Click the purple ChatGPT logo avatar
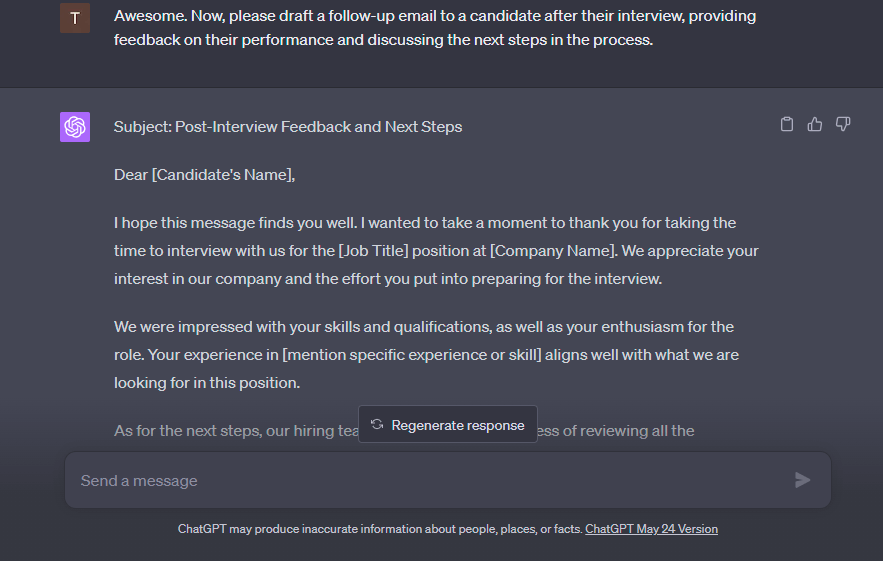The width and height of the screenshot is (883, 561). [x=75, y=127]
